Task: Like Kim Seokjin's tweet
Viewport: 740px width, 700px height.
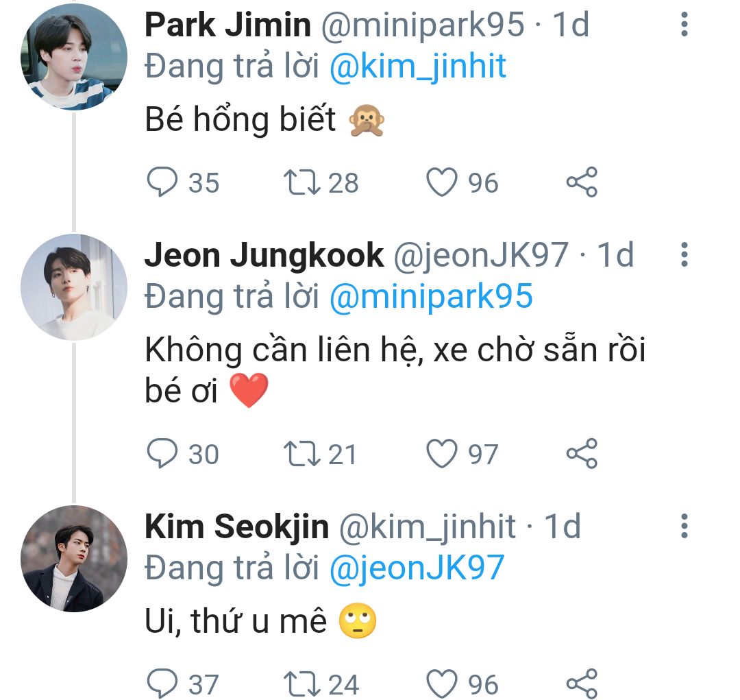Action: click(442, 684)
